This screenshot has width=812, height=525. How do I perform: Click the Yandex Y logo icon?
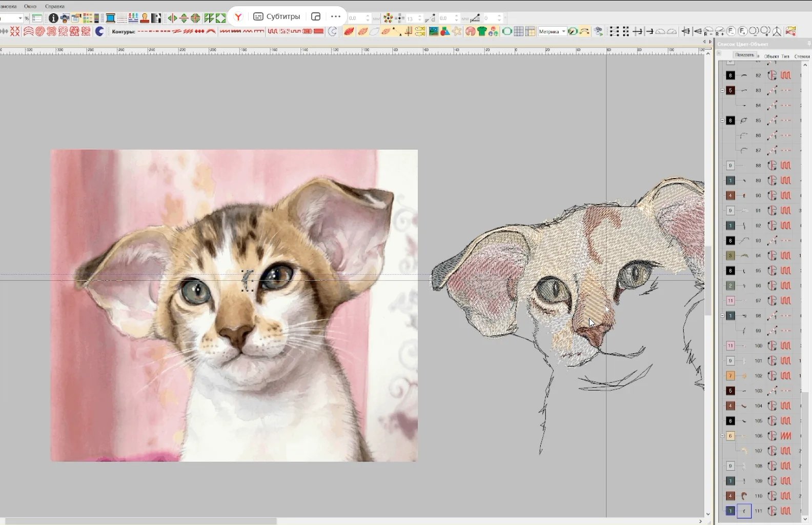238,17
